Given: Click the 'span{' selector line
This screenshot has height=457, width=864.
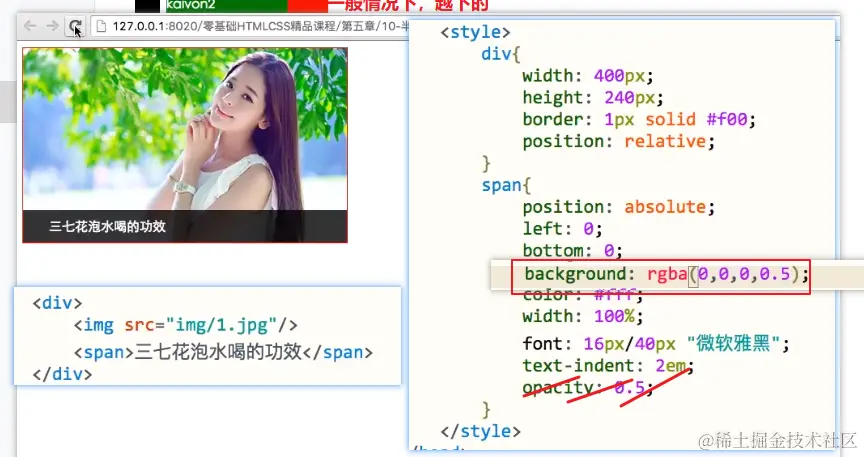Looking at the screenshot, I should tap(506, 185).
